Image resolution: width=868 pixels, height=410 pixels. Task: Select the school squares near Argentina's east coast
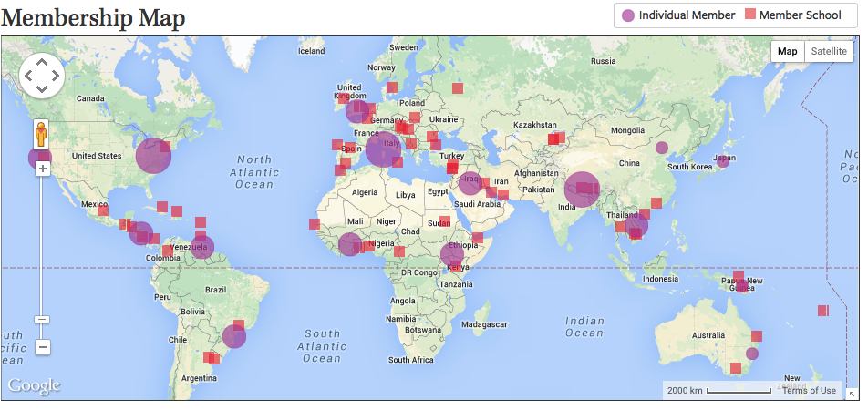212,358
